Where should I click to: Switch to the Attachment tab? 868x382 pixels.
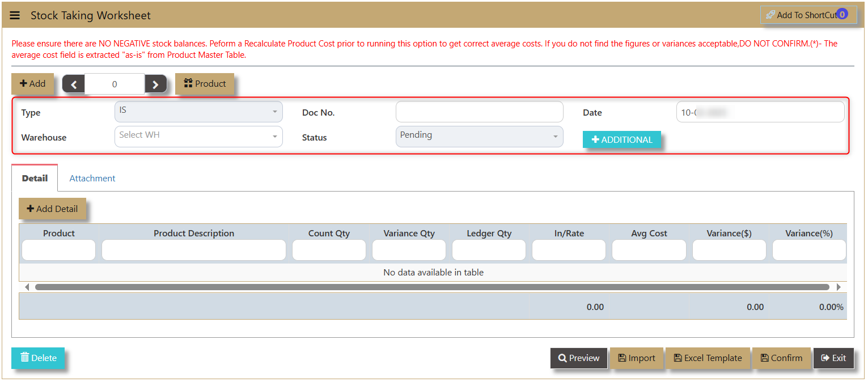click(x=92, y=179)
